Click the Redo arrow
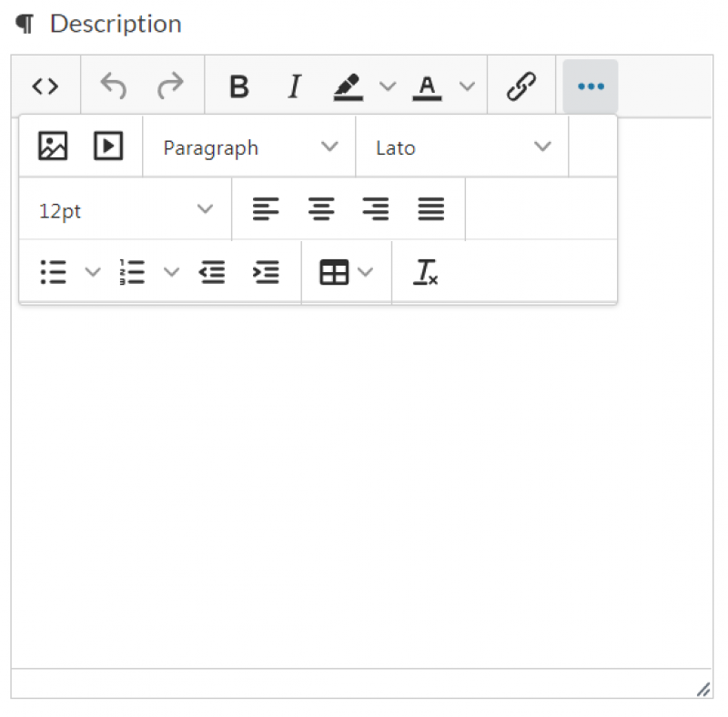Screen dimensions: 728x717 pos(170,86)
